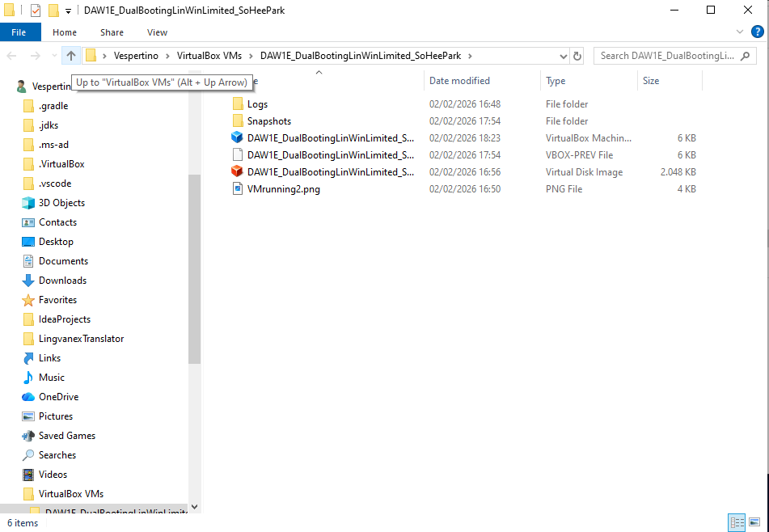Select VirtualBox VMs in navigation pane
Viewport: 769px width, 532px height.
click(71, 494)
